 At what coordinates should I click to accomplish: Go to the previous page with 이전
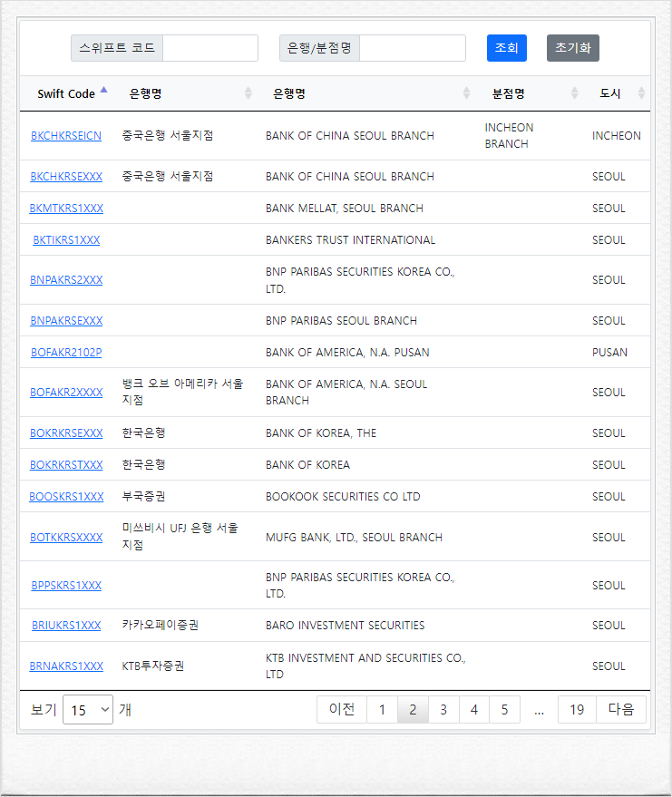(x=342, y=709)
